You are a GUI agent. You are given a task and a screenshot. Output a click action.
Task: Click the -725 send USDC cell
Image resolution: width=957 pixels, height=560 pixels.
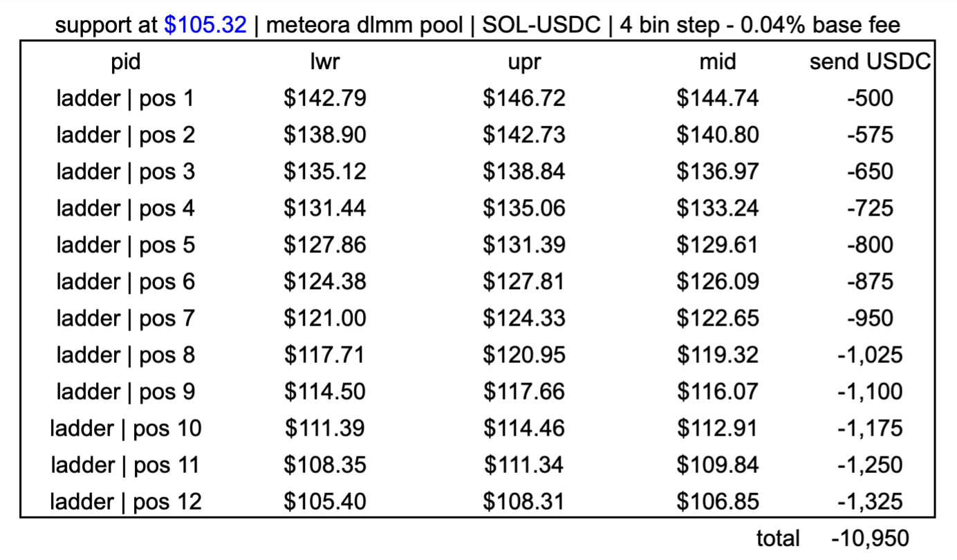[870, 208]
